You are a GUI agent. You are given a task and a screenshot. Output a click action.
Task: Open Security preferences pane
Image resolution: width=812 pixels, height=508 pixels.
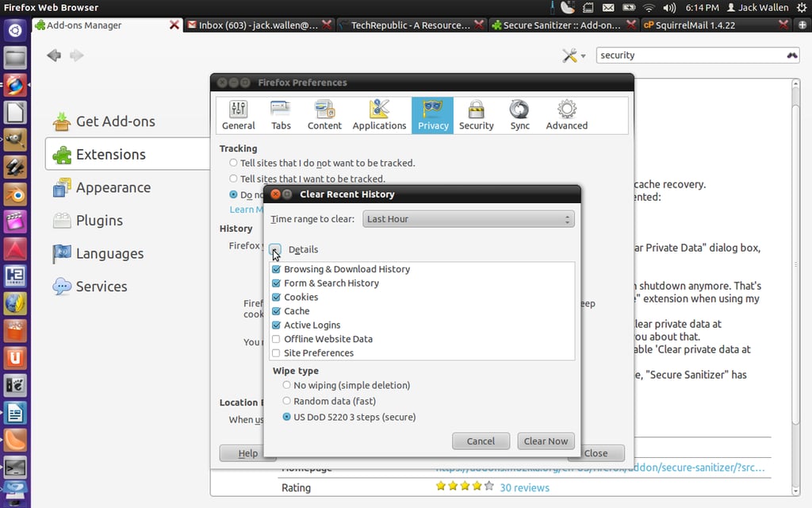(476, 115)
